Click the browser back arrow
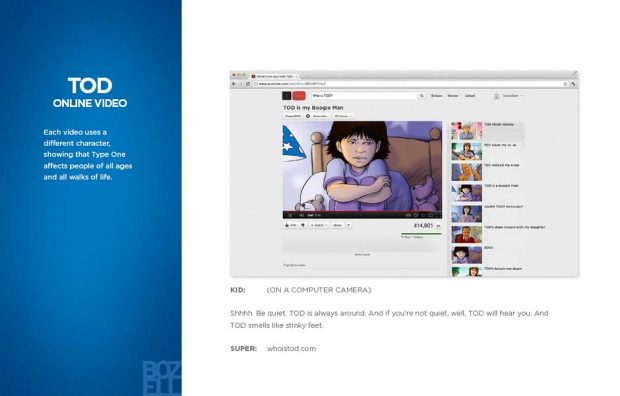The height and width of the screenshot is (396, 620). coord(234,84)
